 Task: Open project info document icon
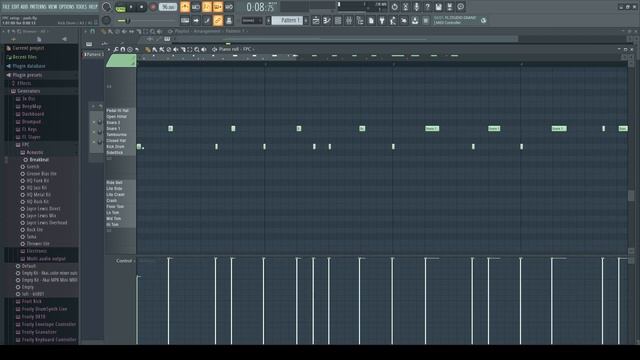(x=371, y=20)
